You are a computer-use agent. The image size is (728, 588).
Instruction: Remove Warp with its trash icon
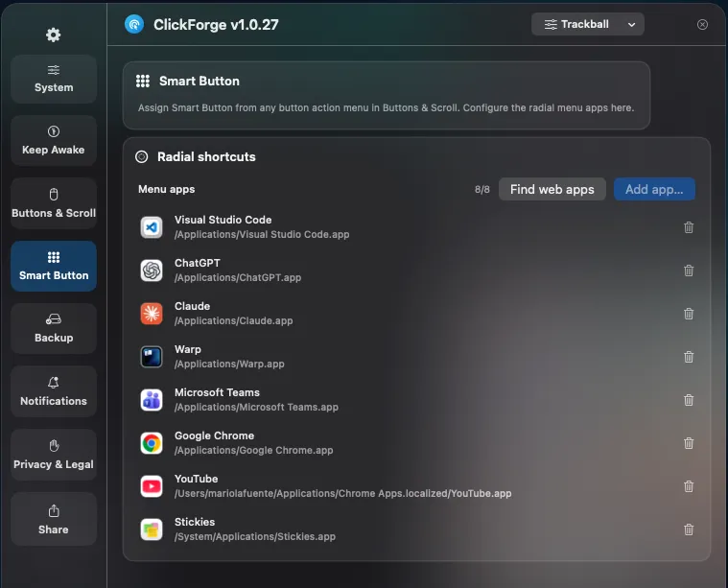tap(689, 357)
